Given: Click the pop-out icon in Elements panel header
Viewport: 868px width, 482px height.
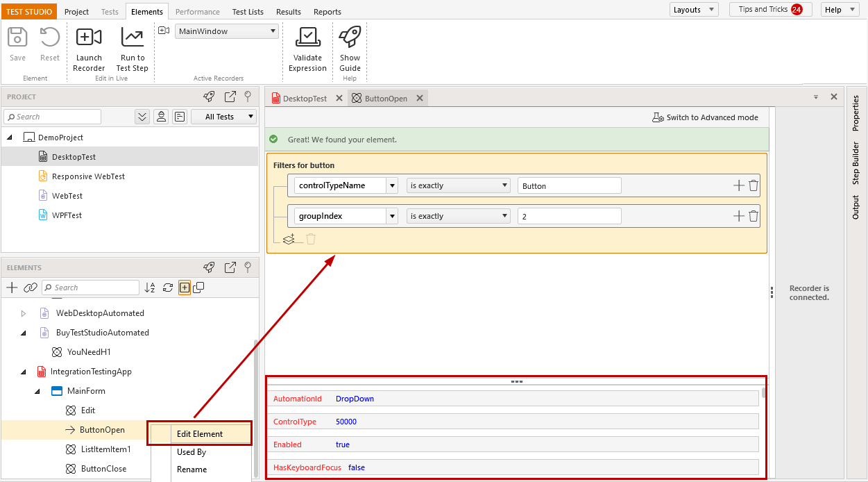Looking at the screenshot, I should click(230, 267).
